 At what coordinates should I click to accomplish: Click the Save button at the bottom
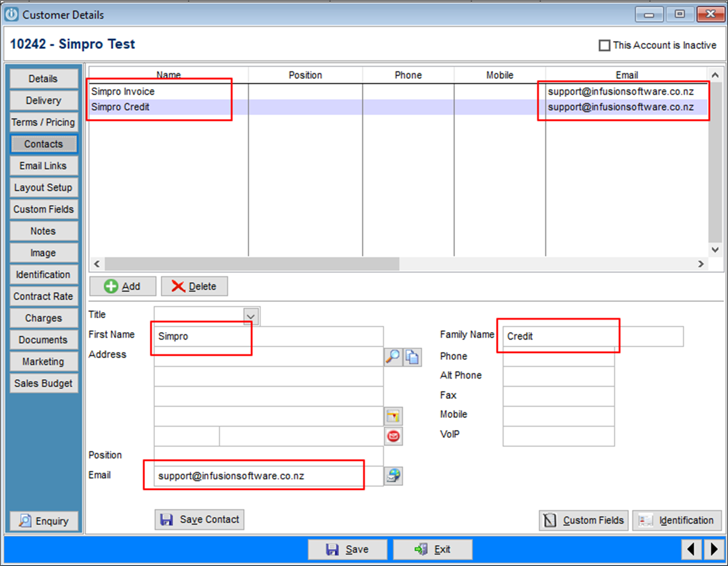tap(347, 549)
